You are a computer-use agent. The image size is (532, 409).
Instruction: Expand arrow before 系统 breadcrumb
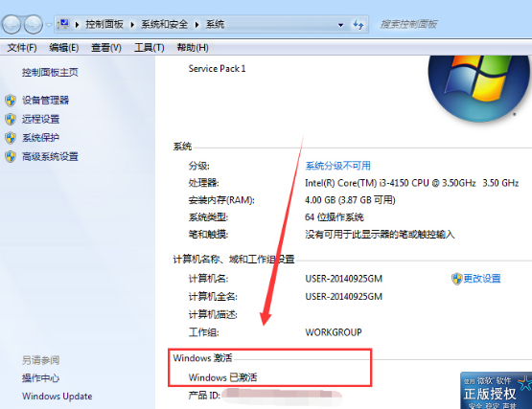click(x=197, y=24)
